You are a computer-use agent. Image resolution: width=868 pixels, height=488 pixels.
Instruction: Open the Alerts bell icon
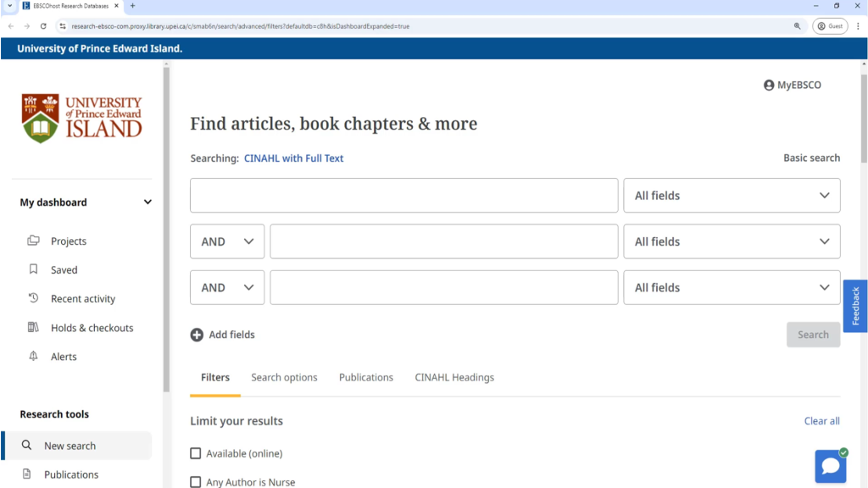pos(34,357)
